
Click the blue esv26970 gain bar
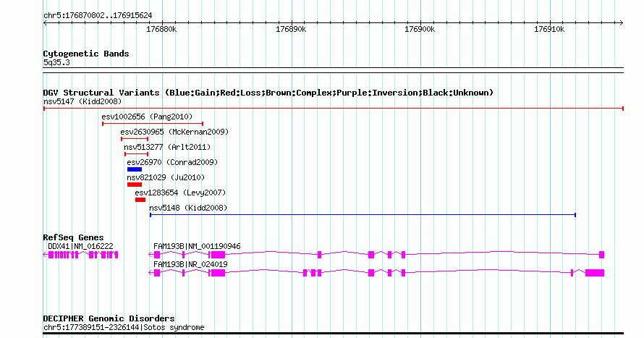pyautogui.click(x=135, y=169)
